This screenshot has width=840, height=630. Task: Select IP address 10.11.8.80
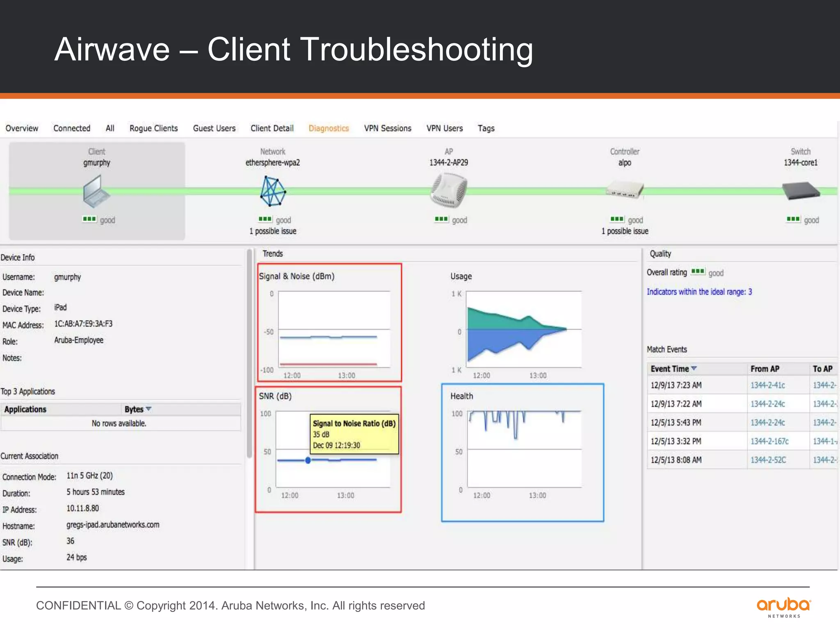click(83, 509)
